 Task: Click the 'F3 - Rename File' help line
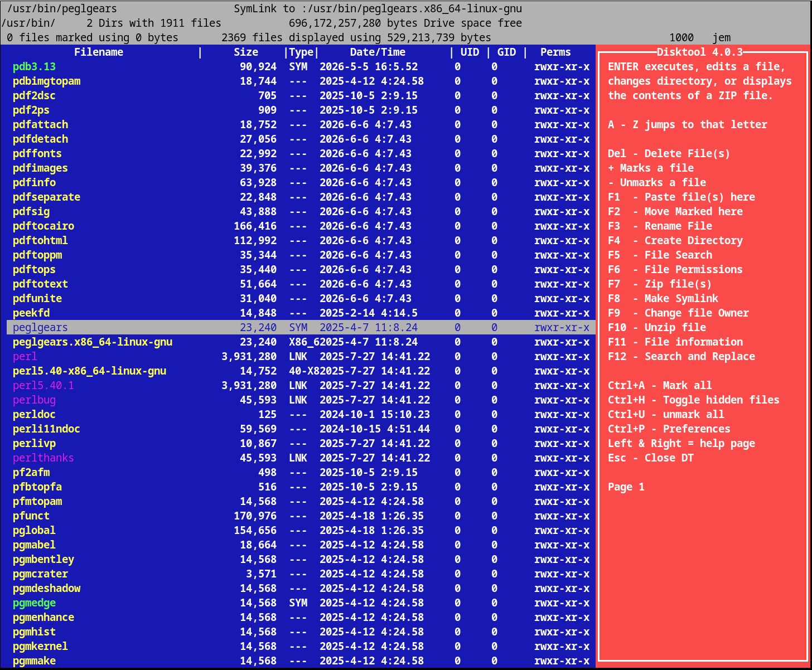pyautogui.click(x=660, y=226)
